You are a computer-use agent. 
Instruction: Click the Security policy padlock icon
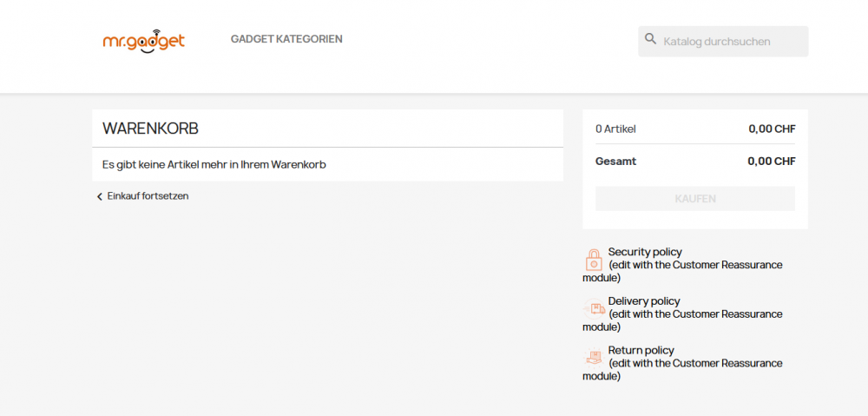(x=594, y=259)
